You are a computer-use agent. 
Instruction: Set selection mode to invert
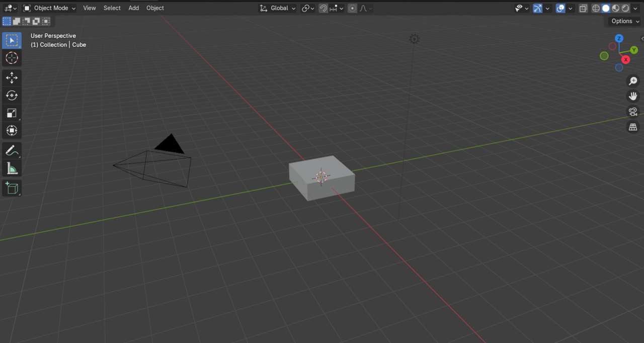(x=36, y=21)
